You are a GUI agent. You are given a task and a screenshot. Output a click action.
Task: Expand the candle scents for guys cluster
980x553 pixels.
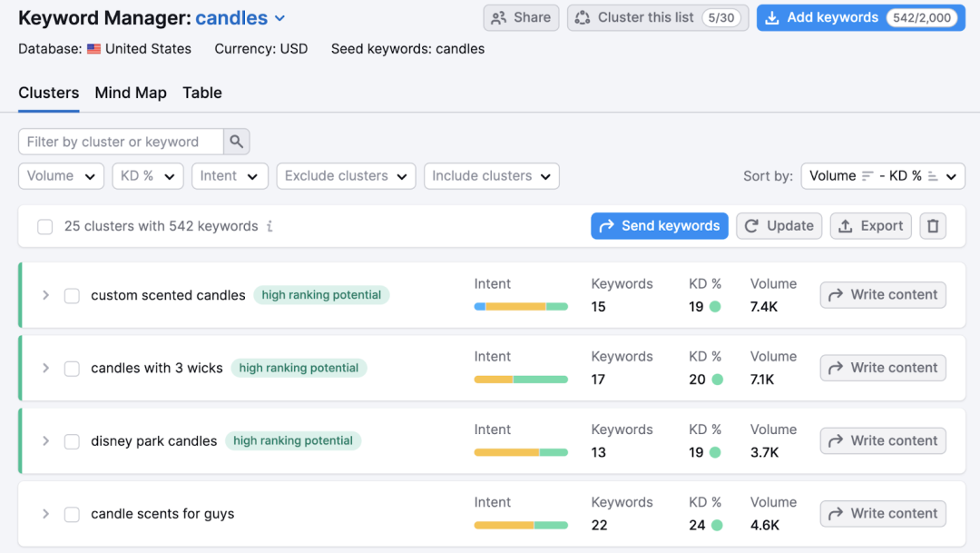click(x=45, y=514)
